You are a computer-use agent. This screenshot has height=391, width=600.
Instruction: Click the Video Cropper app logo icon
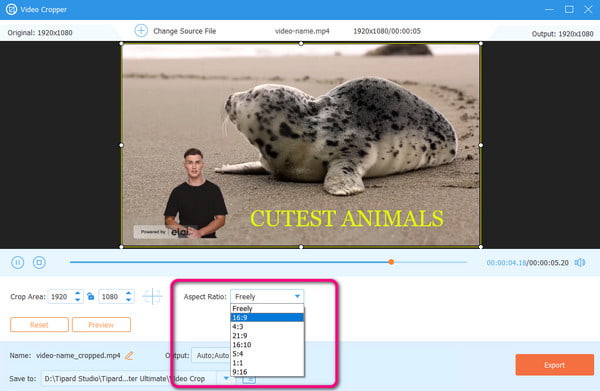(11, 9)
